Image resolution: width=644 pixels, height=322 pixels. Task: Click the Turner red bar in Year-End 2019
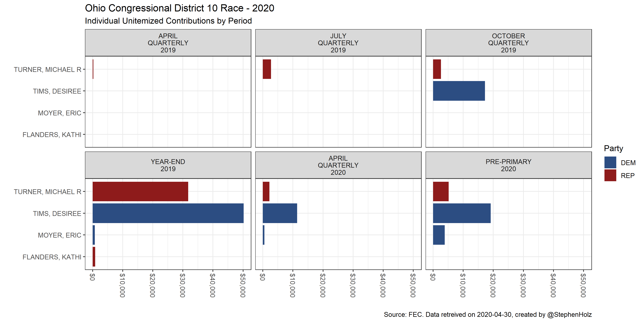pyautogui.click(x=140, y=191)
